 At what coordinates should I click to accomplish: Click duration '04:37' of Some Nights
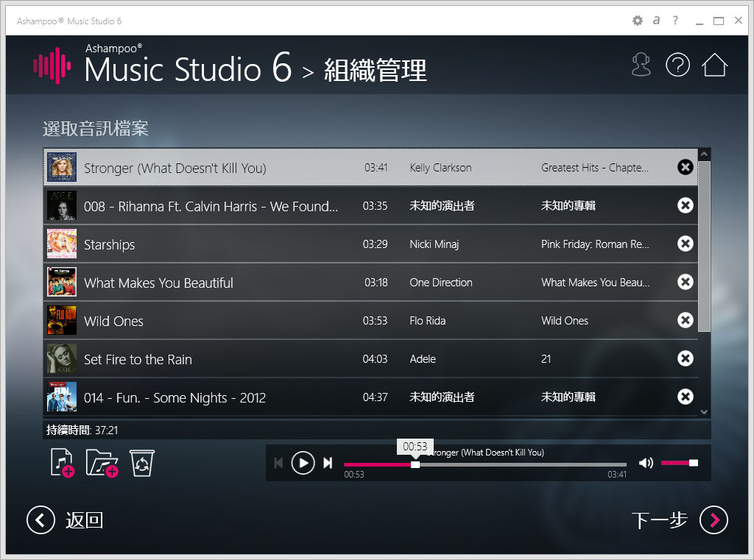coord(375,397)
